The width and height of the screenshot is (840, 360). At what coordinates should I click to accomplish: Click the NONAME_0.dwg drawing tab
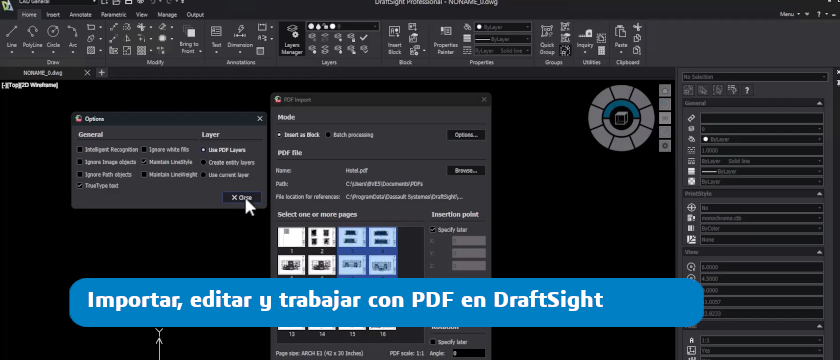43,72
